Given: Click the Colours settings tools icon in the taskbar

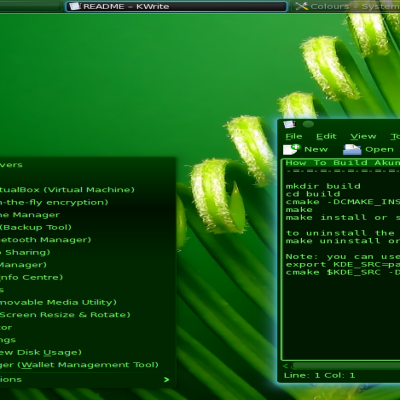Looking at the screenshot, I should [301, 6].
